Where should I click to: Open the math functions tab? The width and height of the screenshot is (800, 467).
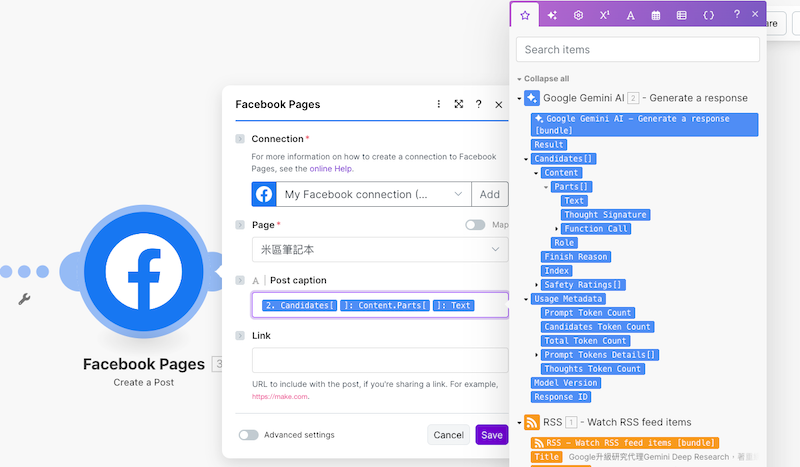coord(604,15)
